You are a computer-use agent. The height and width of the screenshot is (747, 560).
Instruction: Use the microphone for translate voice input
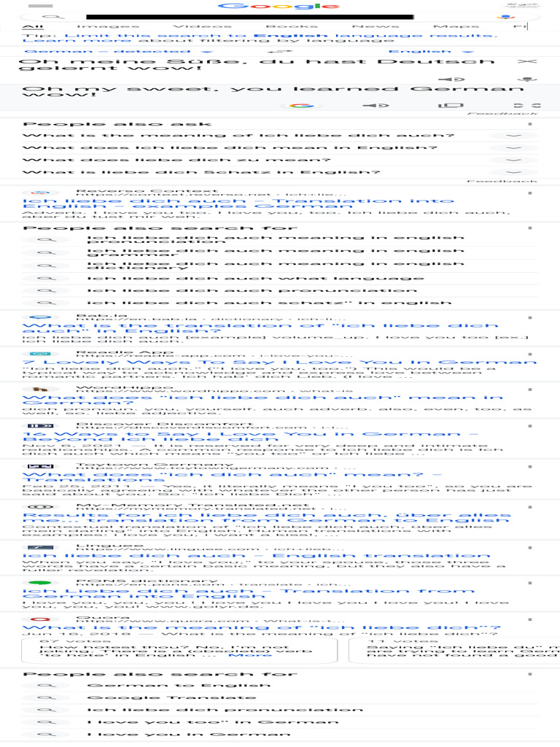click(x=527, y=79)
